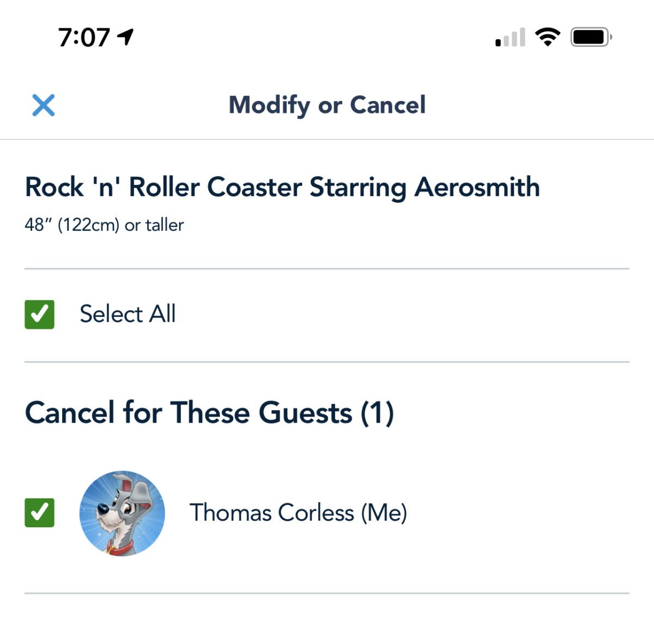
Task: Tap the guest count (1) indicator
Action: coord(377,413)
